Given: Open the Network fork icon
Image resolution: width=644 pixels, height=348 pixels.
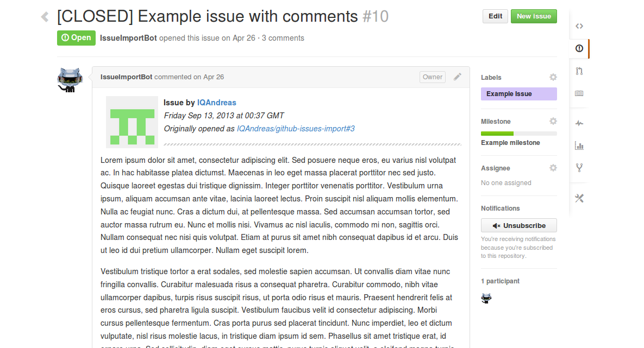Looking at the screenshot, I should (x=579, y=168).
